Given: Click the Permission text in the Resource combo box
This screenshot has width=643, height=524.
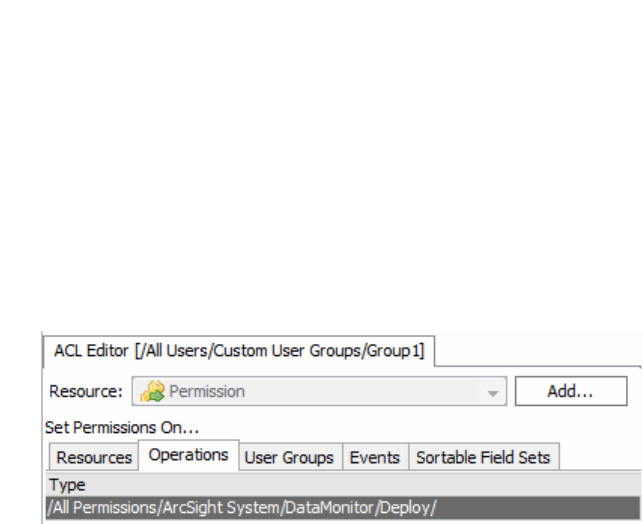Looking at the screenshot, I should 207,392.
